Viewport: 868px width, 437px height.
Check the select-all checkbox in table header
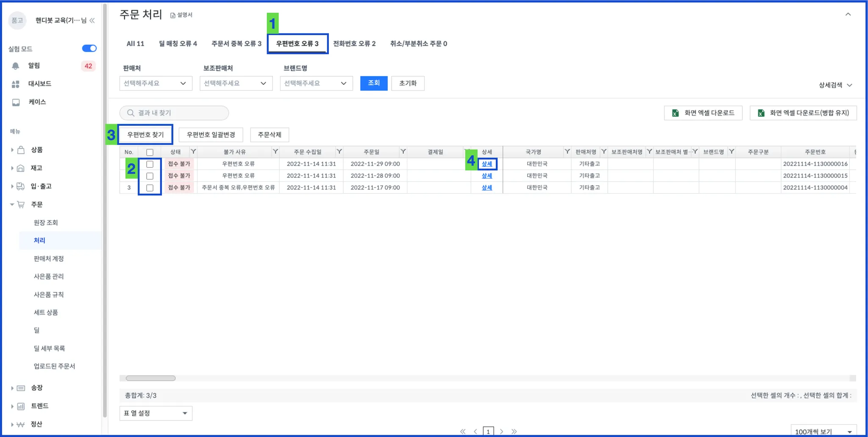150,152
